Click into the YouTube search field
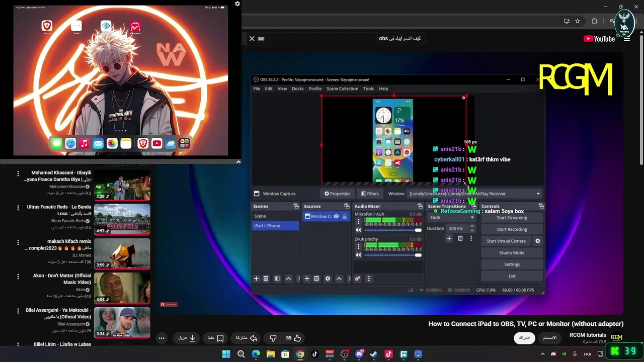This screenshot has height=362, width=644. point(342,39)
